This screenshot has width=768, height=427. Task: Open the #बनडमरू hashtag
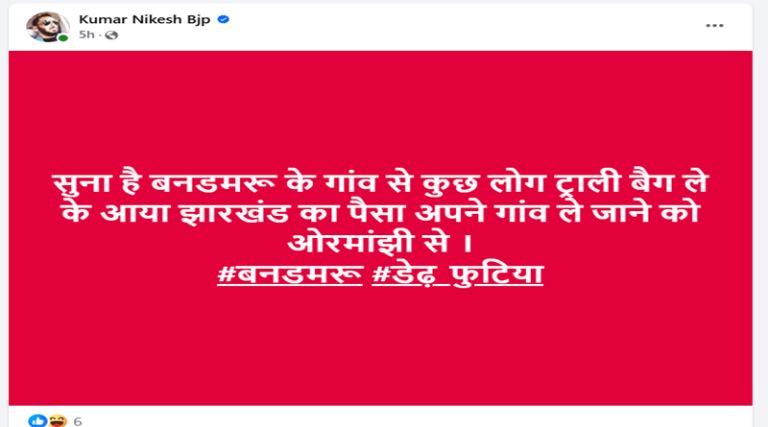290,274
